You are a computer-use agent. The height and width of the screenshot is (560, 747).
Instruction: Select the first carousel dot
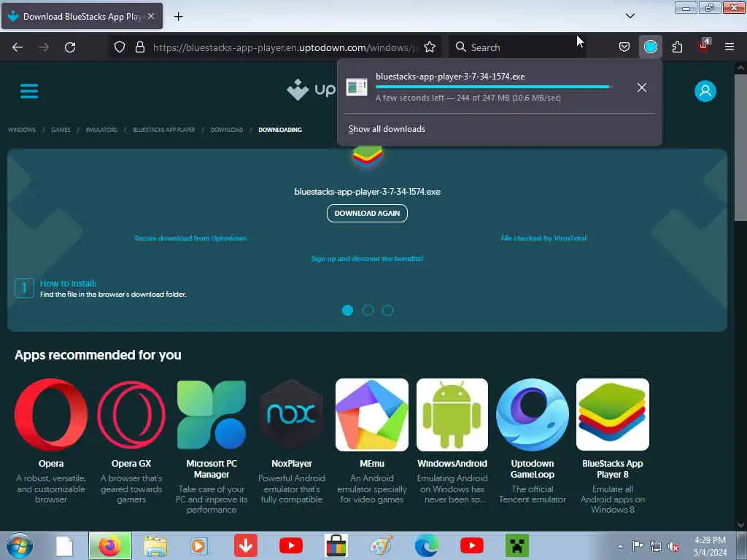click(x=348, y=311)
